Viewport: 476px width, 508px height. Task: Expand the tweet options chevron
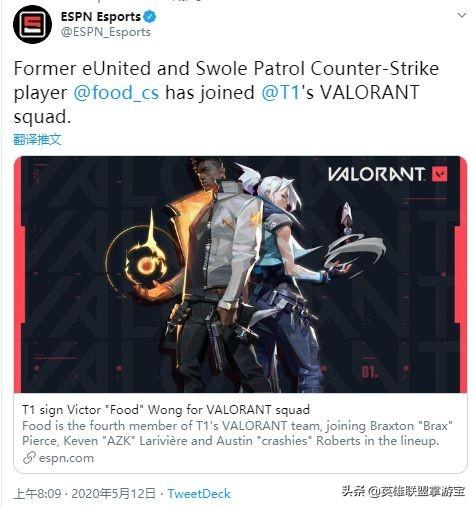coord(462,15)
